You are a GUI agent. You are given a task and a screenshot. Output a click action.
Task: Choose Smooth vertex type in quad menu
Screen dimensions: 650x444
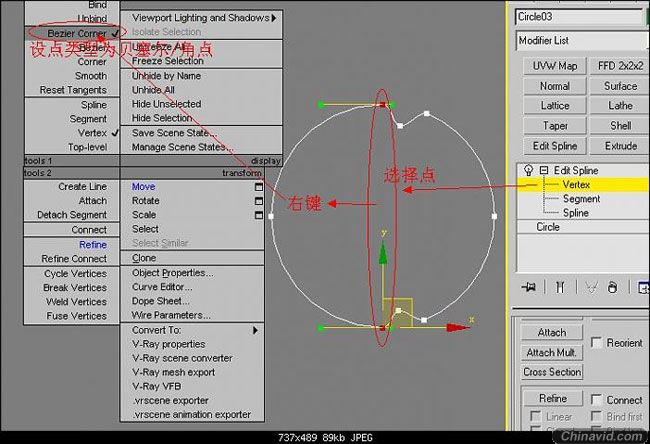tap(91, 76)
